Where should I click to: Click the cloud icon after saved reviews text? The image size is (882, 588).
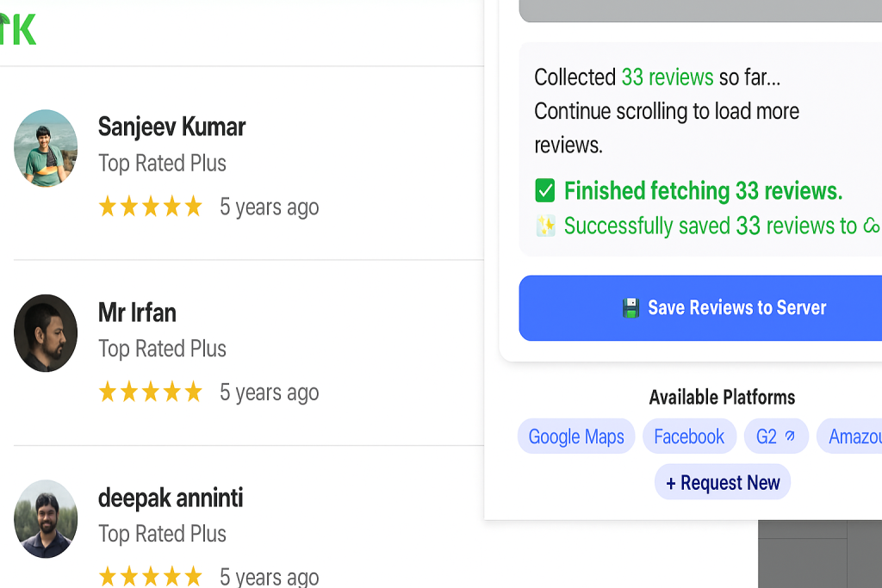pyautogui.click(x=872, y=226)
